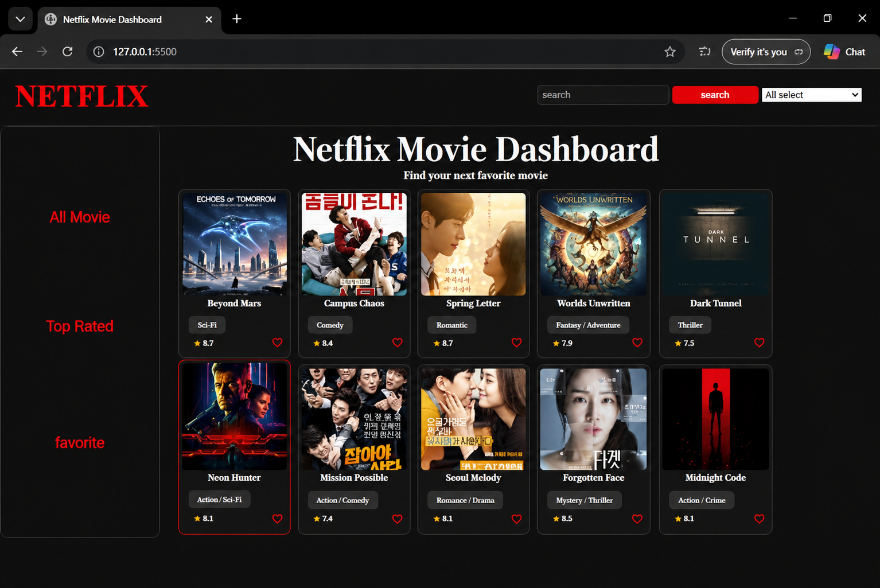
Task: Click the Midnight Code movie title
Action: coord(715,478)
